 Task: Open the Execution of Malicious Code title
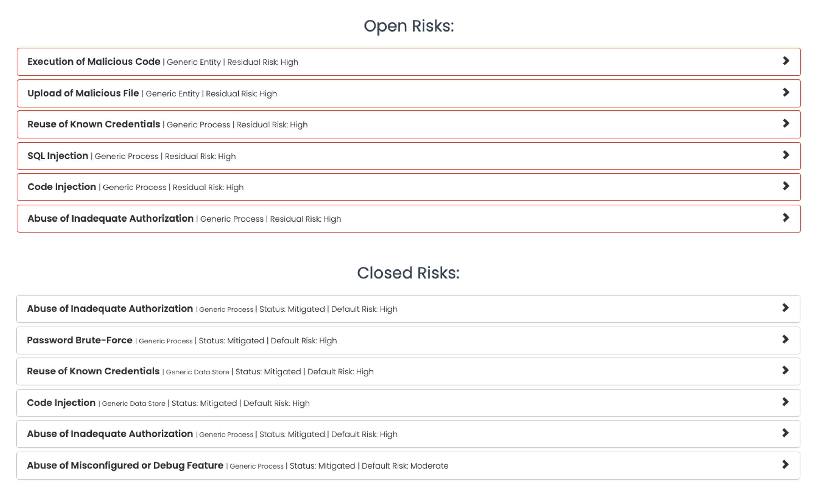[x=94, y=62]
